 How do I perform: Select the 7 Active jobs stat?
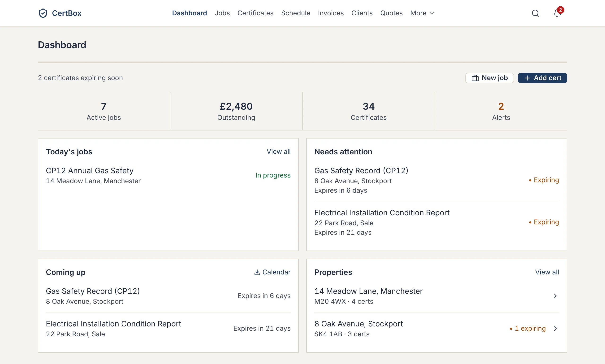pyautogui.click(x=104, y=111)
